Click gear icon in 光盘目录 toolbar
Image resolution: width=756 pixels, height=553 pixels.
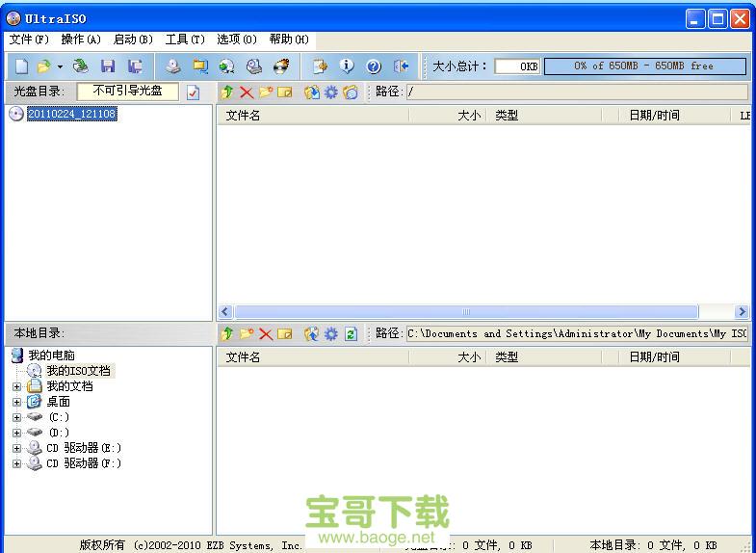pos(330,92)
